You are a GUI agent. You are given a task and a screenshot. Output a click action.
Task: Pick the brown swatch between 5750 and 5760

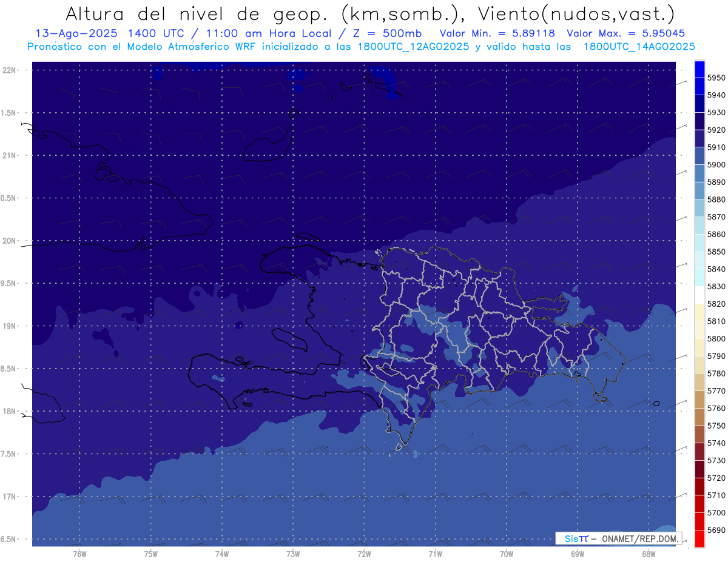point(699,416)
